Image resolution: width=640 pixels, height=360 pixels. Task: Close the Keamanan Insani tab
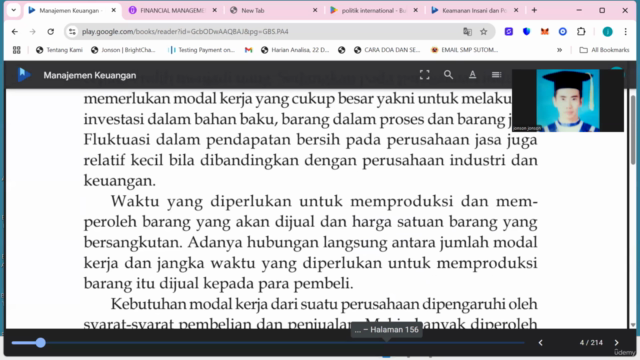(x=516, y=10)
